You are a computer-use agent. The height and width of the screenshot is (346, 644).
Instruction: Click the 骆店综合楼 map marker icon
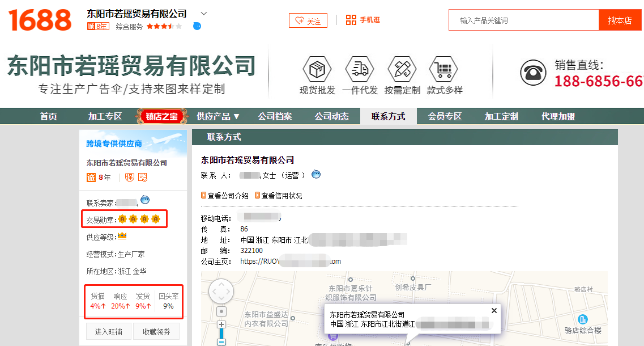[x=582, y=319]
